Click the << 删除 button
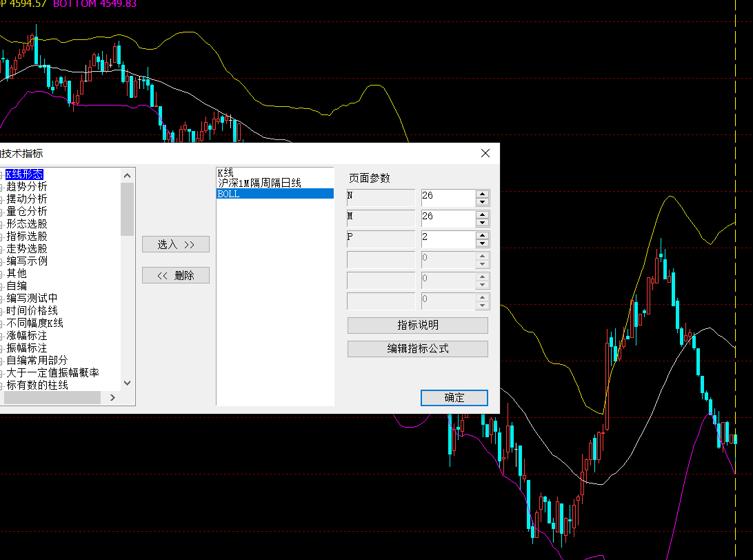753x560 pixels. [176, 275]
